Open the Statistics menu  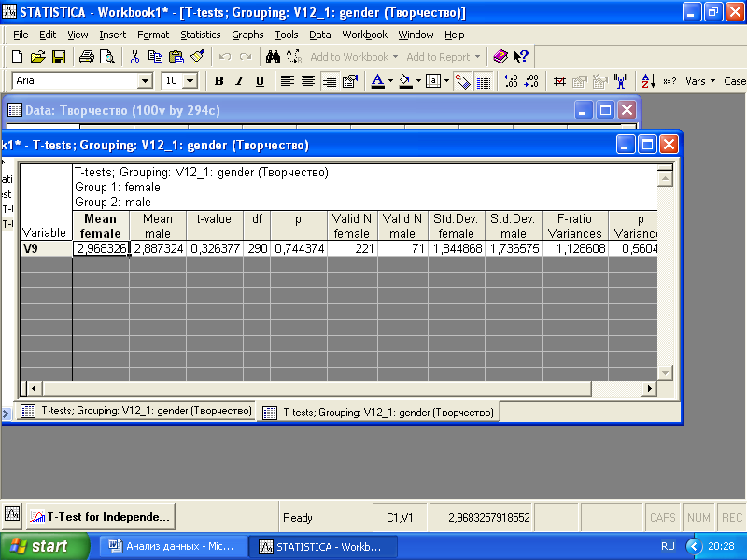pos(200,35)
